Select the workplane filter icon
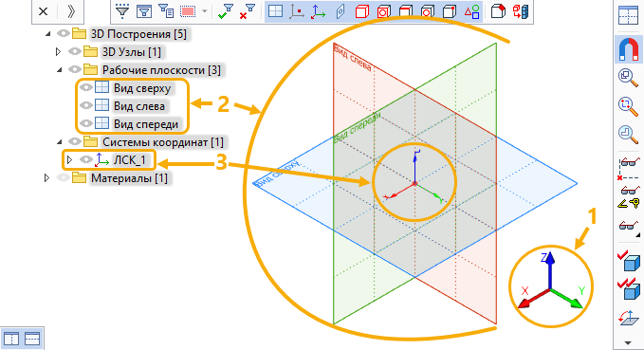Image resolution: width=644 pixels, height=350 pixels. 275,11
